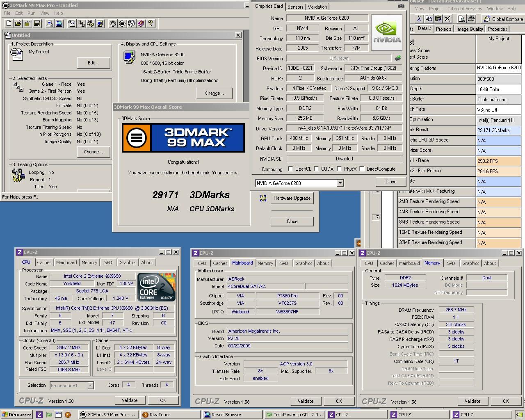
Task: Click OK in the CPU-Z Memory window
Action: click(506, 401)
